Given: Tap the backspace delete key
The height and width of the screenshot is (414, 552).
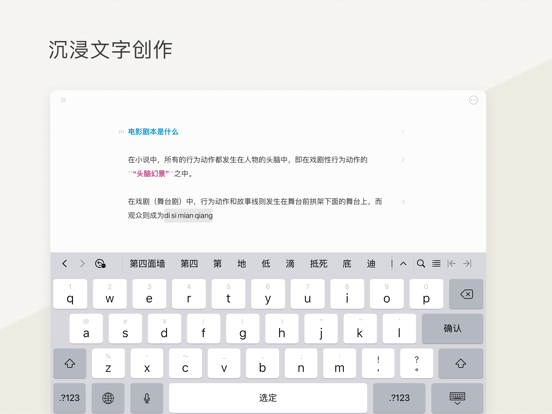Looking at the screenshot, I should [x=466, y=294].
